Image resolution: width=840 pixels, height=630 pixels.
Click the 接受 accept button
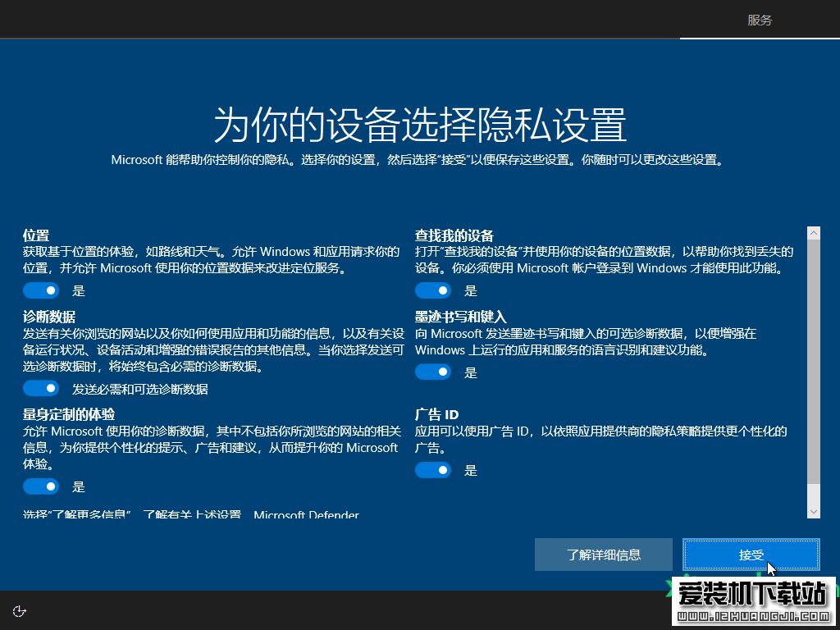[x=751, y=555]
